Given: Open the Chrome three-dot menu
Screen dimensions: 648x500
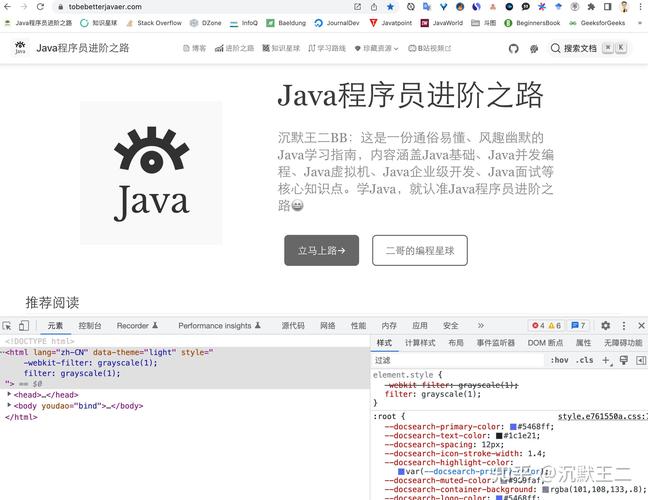Looking at the screenshot, I should pyautogui.click(x=640, y=7).
